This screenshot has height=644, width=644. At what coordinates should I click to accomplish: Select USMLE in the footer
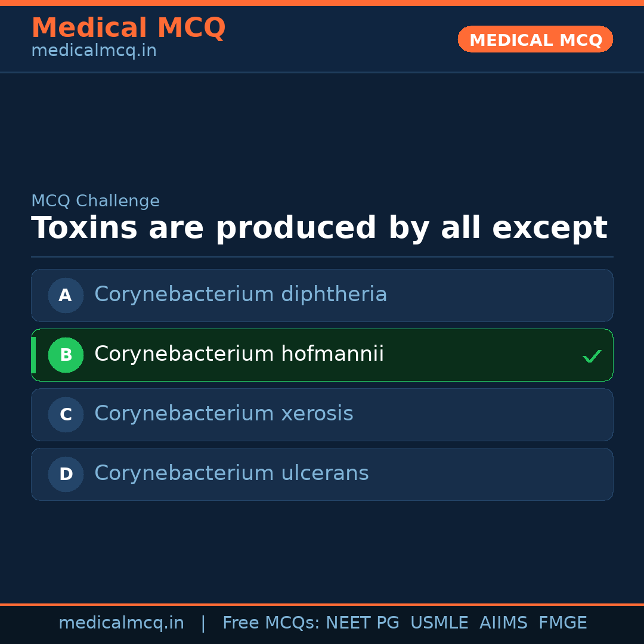[439, 623]
